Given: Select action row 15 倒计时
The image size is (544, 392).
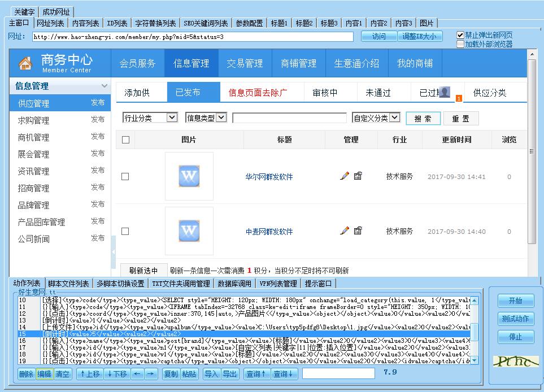Looking at the screenshot, I should click(x=244, y=334).
